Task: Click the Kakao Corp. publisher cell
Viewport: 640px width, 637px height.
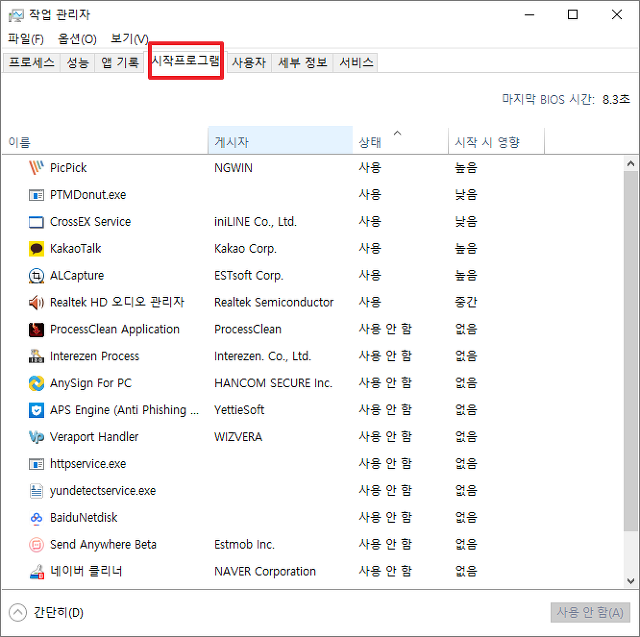Action: 245,249
